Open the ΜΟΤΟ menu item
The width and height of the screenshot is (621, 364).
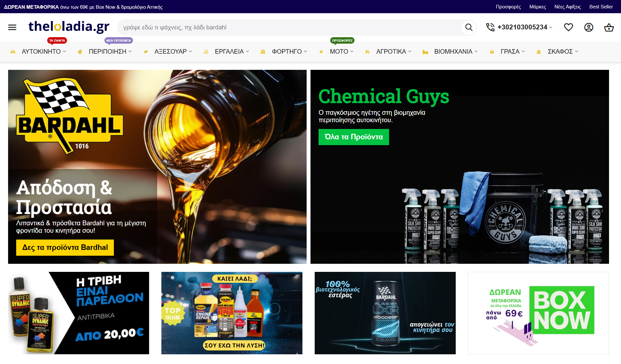tap(339, 52)
